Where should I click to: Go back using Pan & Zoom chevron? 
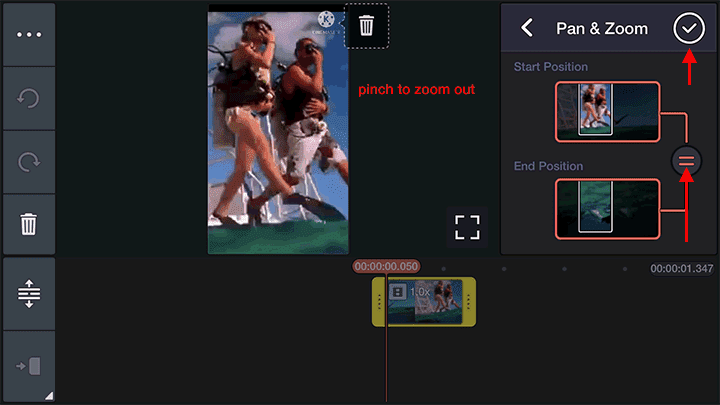point(527,28)
